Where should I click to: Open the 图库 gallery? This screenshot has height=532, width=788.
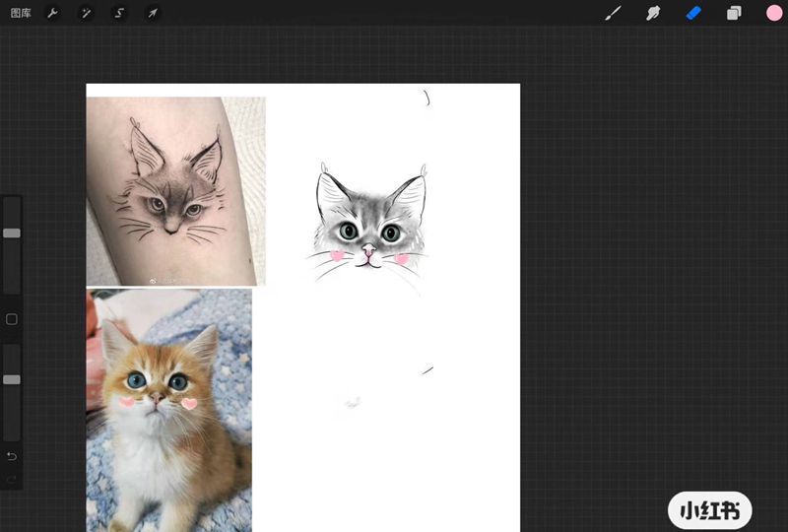point(21,13)
